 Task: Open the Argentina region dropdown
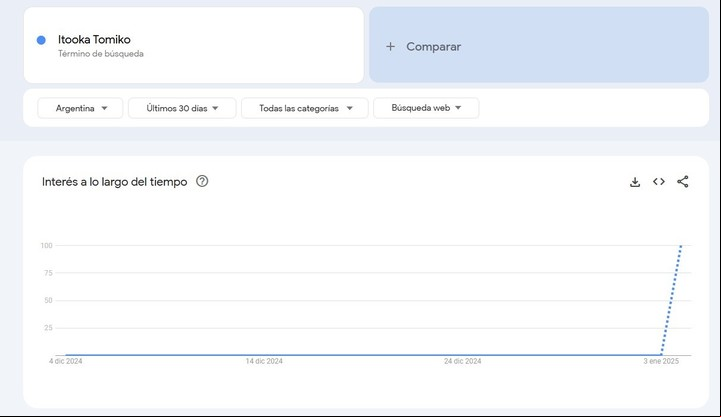tap(80, 108)
